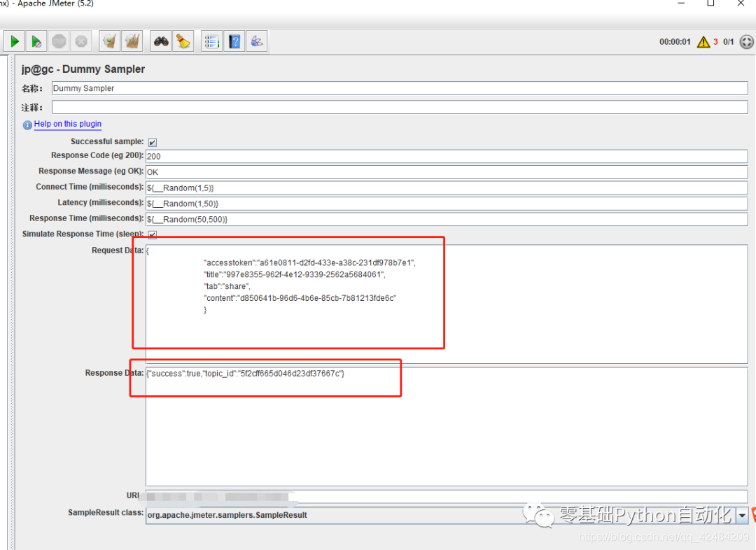Viewport: 756px width, 550px height.
Task: Reset search with yellow broom icon
Action: pos(183,41)
